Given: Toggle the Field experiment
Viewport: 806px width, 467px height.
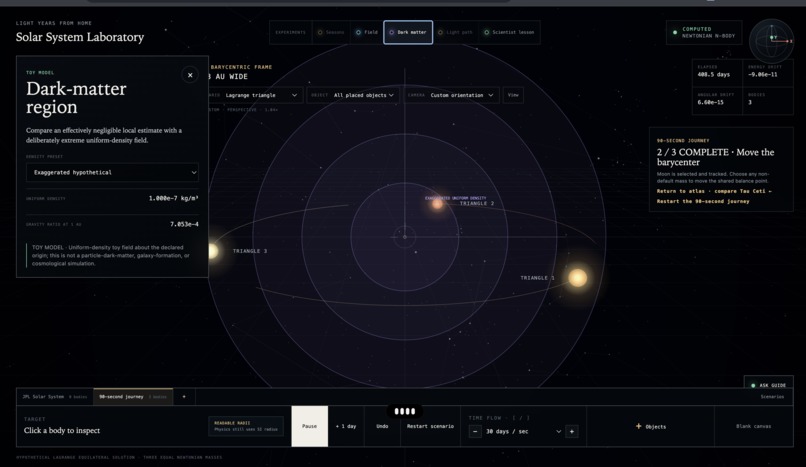Looking at the screenshot, I should click(x=367, y=32).
